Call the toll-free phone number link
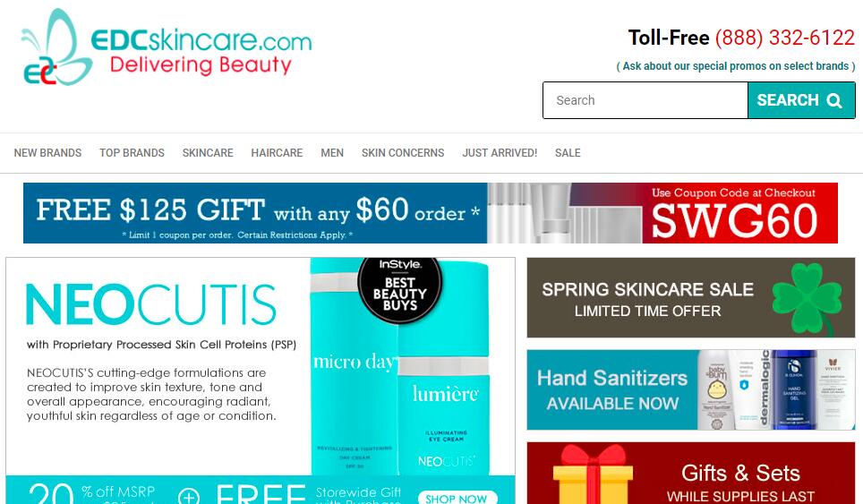 coord(784,38)
